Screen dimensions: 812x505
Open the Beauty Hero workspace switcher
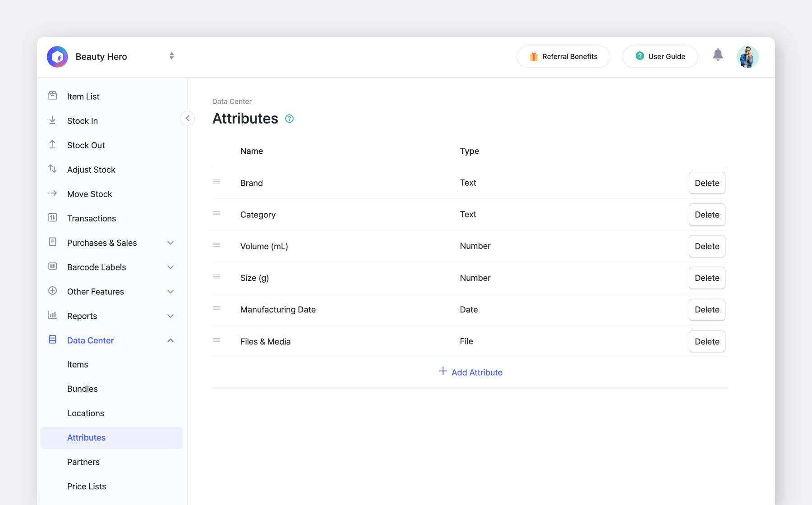pyautogui.click(x=171, y=56)
